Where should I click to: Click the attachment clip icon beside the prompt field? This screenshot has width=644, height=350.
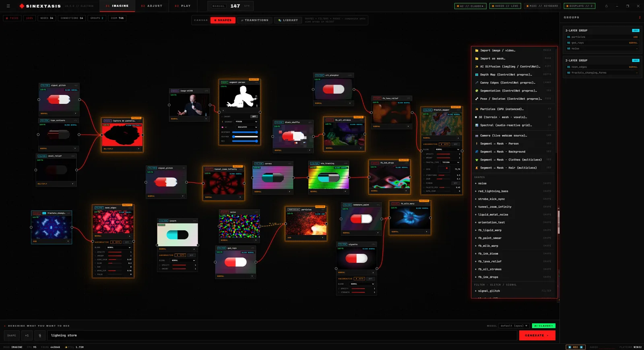[x=40, y=336]
